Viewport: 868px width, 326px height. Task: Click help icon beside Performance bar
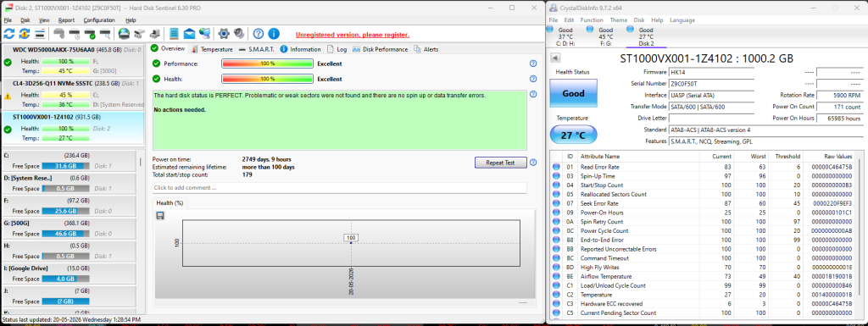tap(533, 64)
